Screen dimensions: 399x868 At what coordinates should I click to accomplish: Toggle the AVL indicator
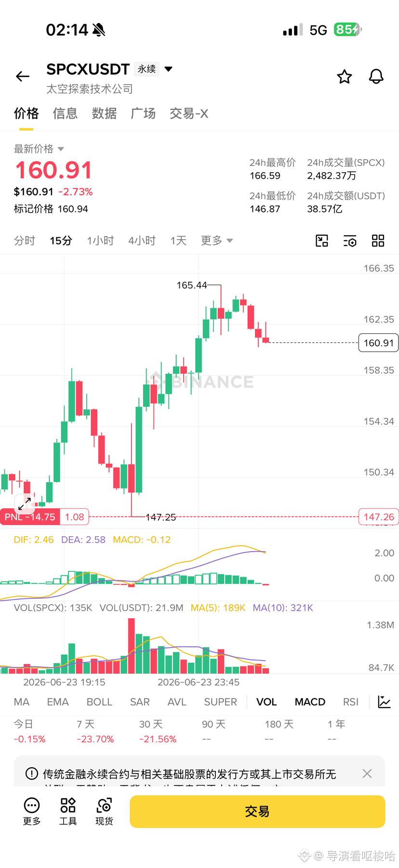(x=177, y=702)
